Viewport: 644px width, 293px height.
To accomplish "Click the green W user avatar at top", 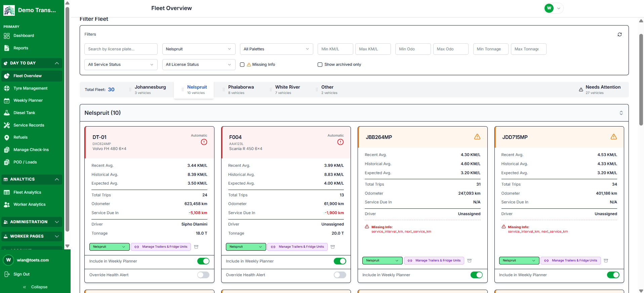I will tap(549, 8).
